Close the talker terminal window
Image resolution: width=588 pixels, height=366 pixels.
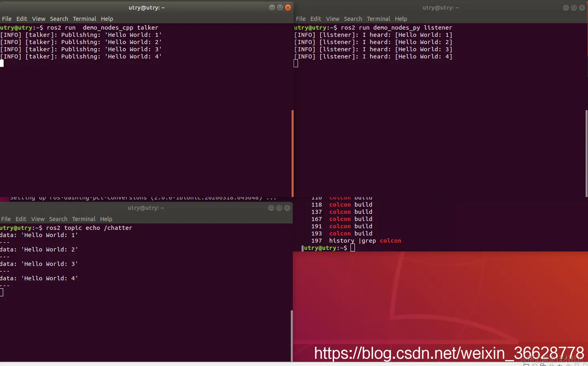288,8
